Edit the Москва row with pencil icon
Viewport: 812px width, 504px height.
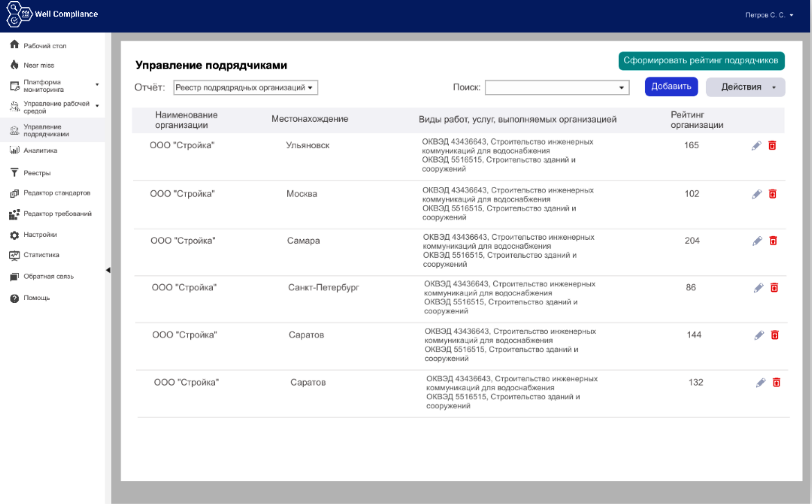(757, 194)
